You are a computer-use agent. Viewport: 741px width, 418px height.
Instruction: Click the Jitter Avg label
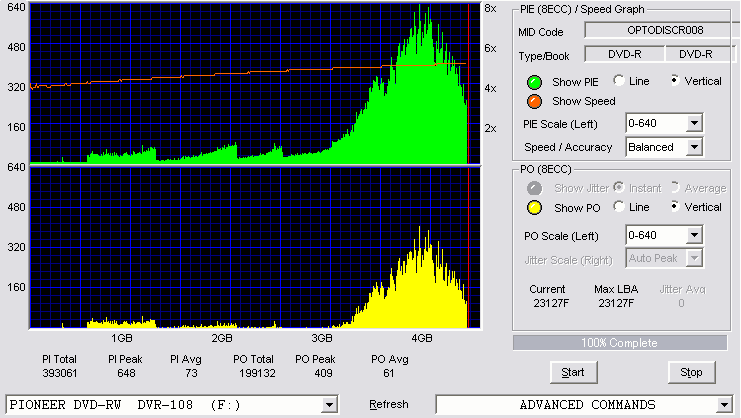(682, 289)
